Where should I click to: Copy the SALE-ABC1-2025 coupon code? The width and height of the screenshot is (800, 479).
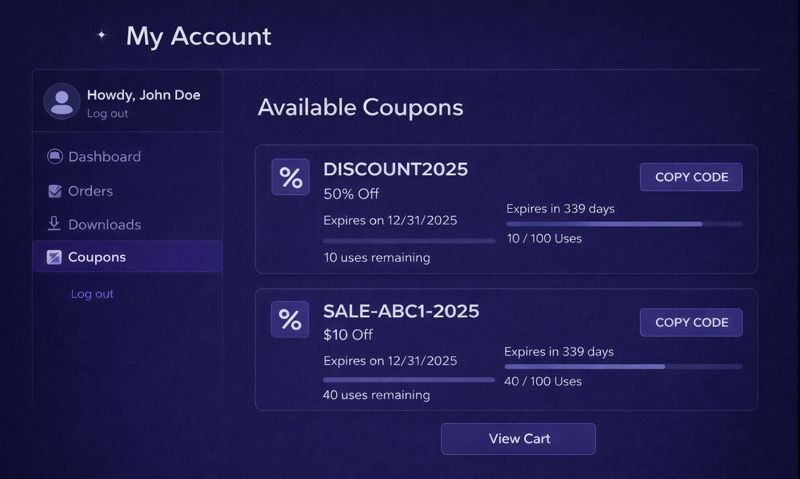click(691, 322)
